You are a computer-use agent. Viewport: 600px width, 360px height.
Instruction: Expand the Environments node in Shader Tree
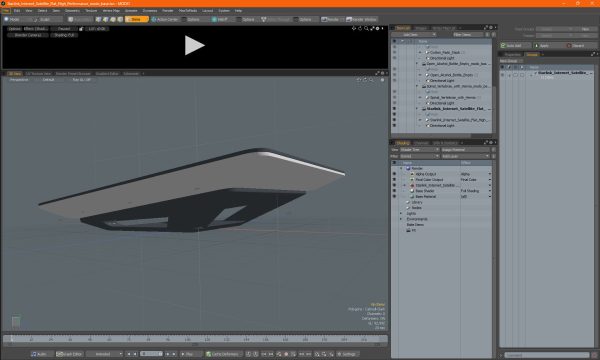[x=401, y=219]
